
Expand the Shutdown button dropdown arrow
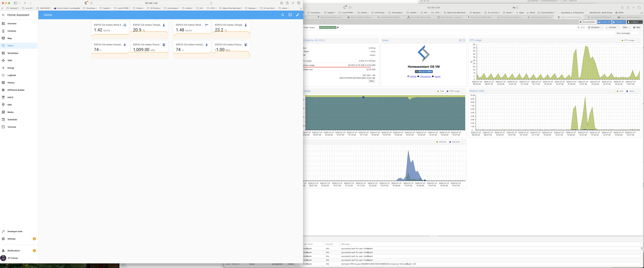pos(602,28)
